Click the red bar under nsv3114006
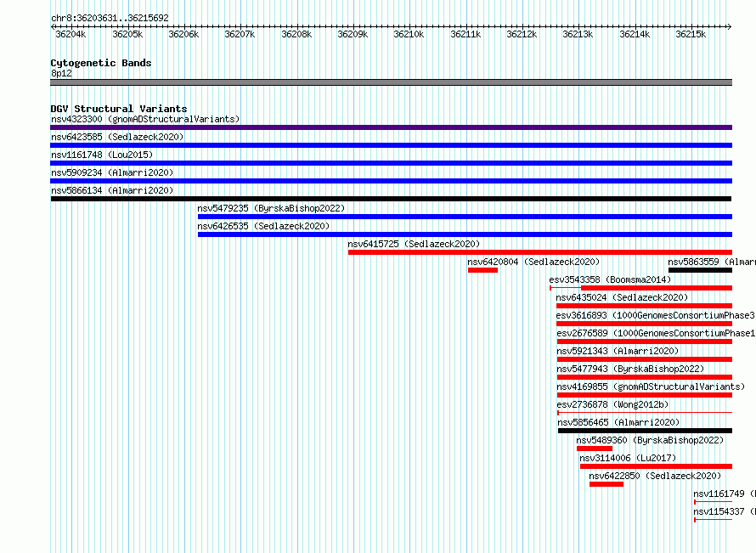The image size is (756, 553). point(657,466)
